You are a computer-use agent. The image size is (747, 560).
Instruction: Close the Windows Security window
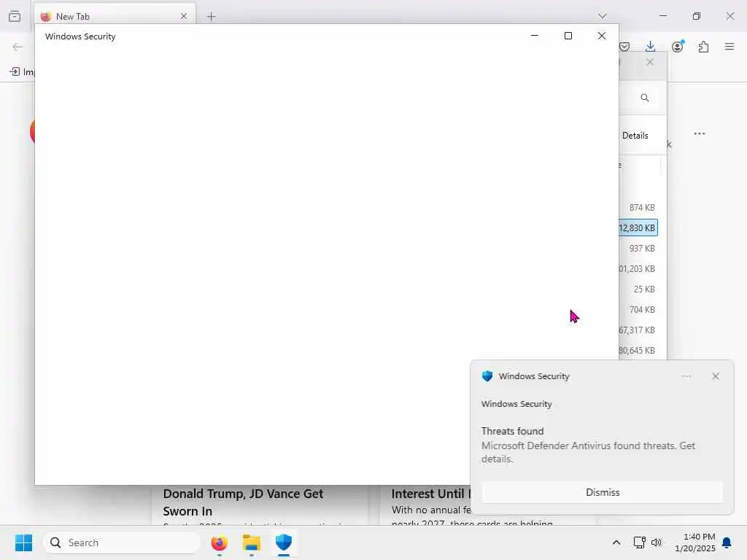click(601, 36)
